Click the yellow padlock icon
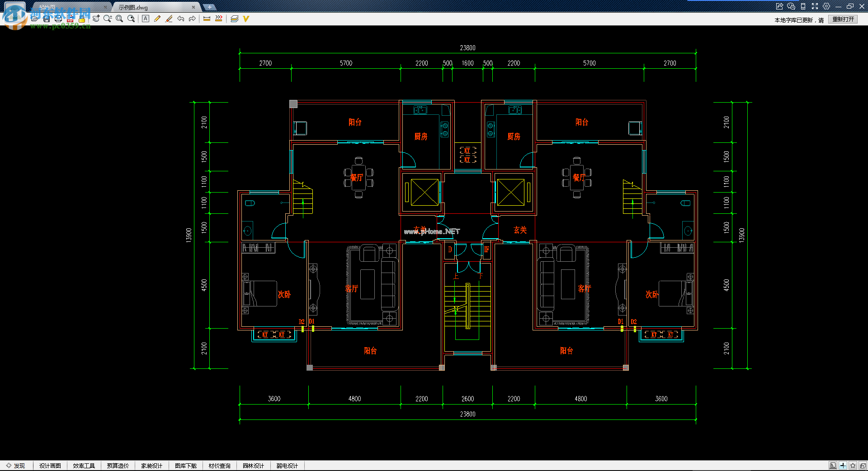 pyautogui.click(x=82, y=19)
